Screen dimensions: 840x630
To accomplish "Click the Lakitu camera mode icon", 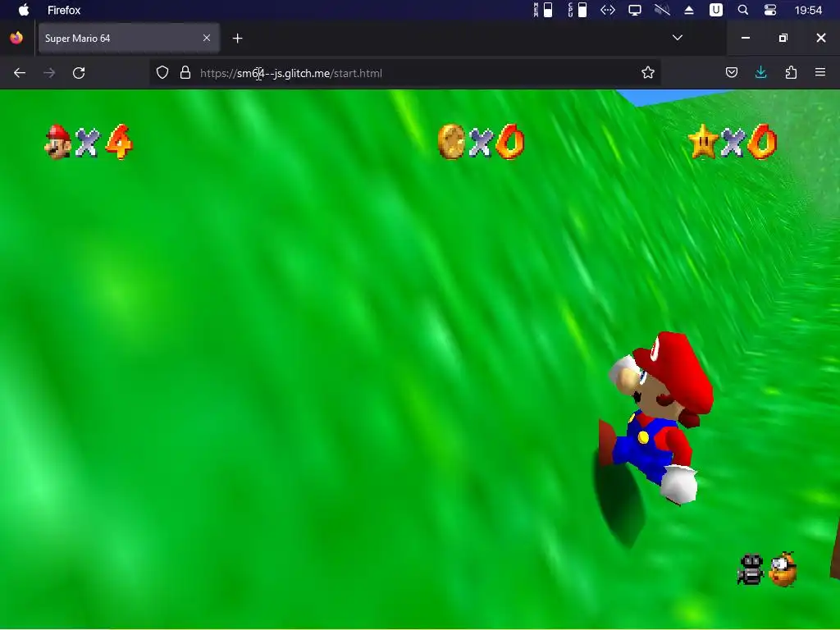I will tap(783, 569).
